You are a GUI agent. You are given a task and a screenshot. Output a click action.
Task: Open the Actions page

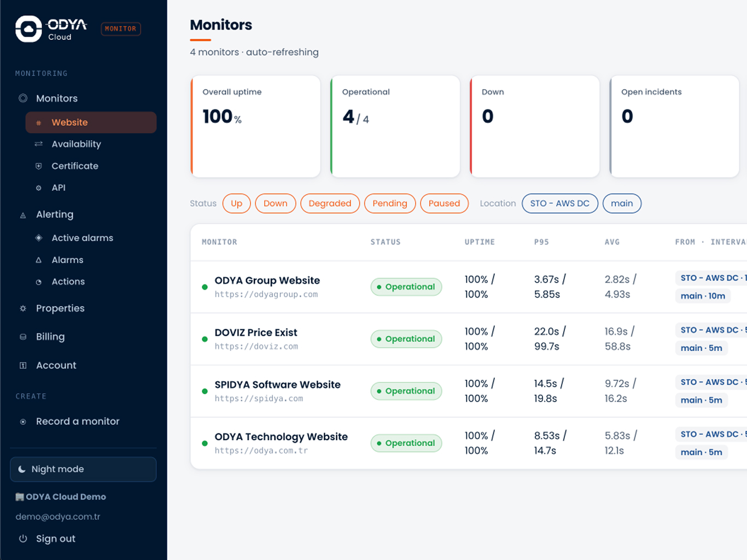[x=91, y=282]
